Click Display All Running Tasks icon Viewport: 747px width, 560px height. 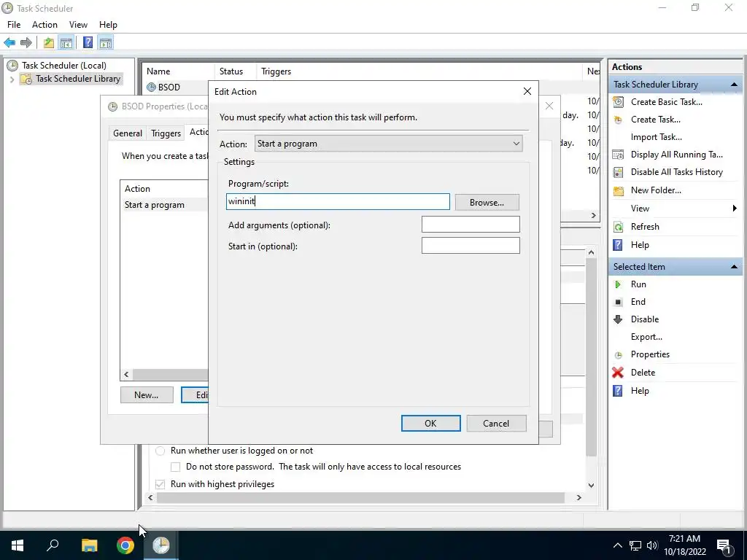(618, 155)
